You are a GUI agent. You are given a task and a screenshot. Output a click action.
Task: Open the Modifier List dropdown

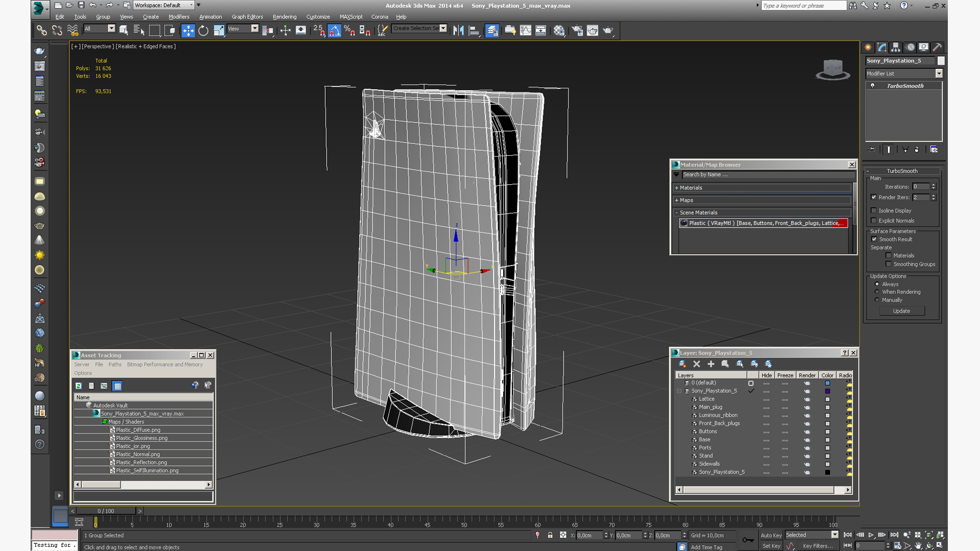coord(939,73)
